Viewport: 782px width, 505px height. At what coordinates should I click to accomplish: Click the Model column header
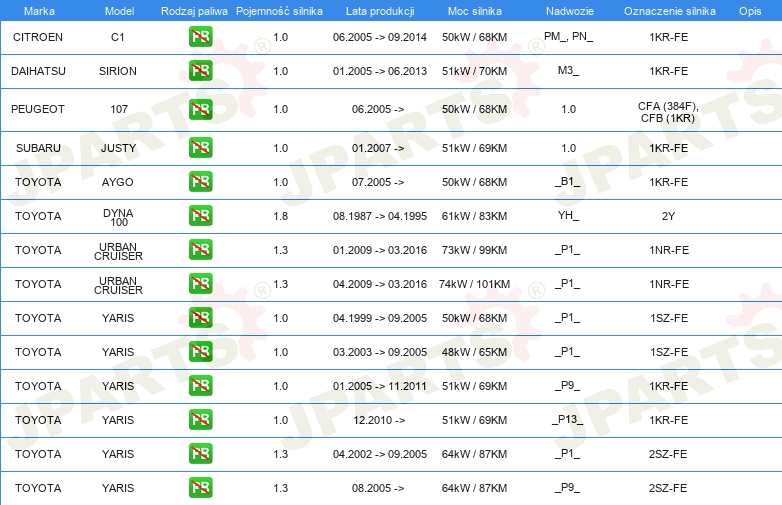[119, 11]
